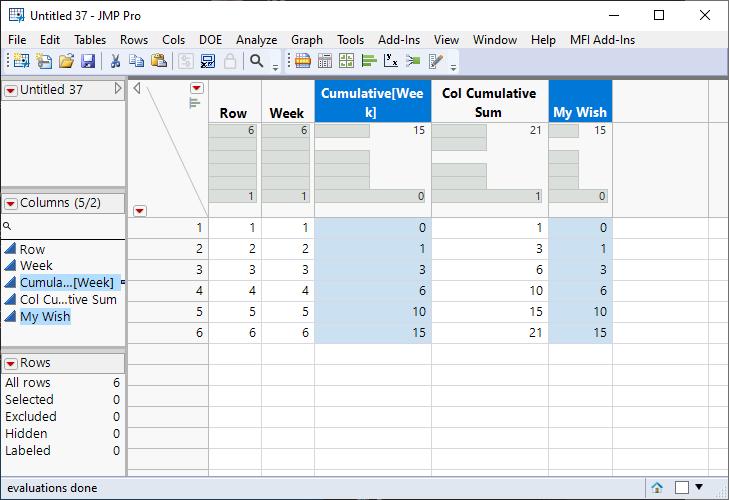Toggle the status bar checkbox box
Viewport: 729px width, 500px height.
[681, 488]
